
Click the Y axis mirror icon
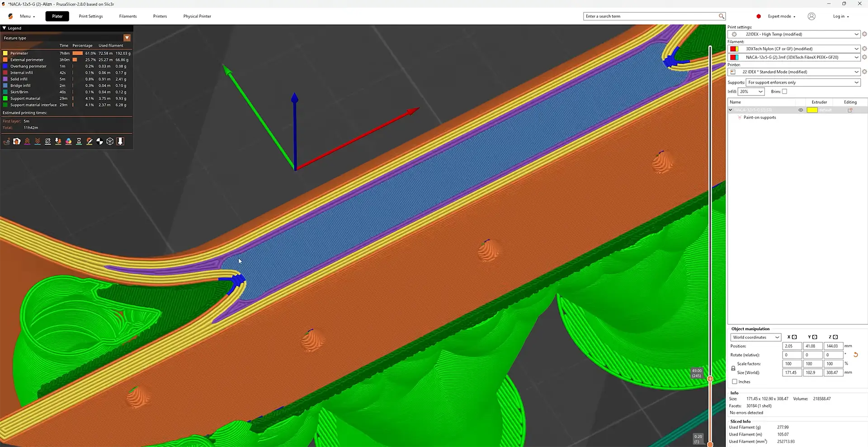click(x=815, y=337)
